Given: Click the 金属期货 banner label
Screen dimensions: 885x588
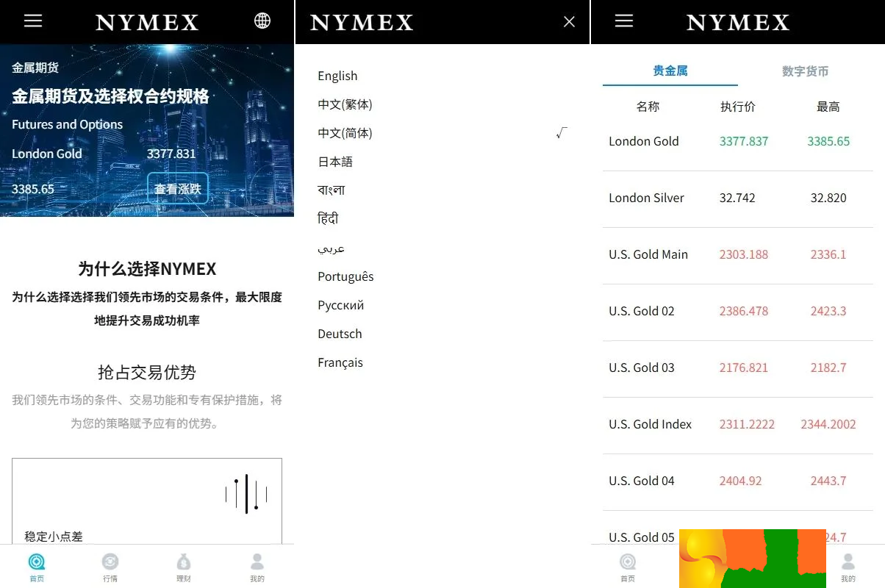Looking at the screenshot, I should [x=35, y=68].
